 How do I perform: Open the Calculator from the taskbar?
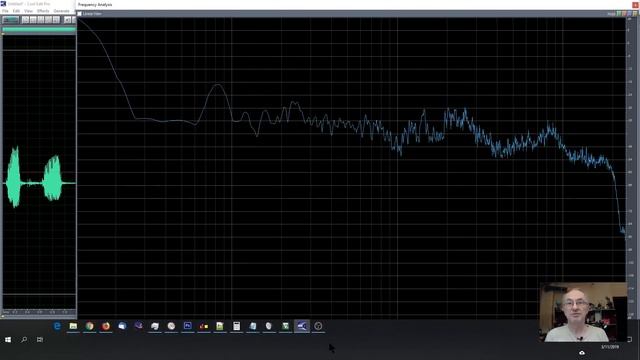(236, 326)
